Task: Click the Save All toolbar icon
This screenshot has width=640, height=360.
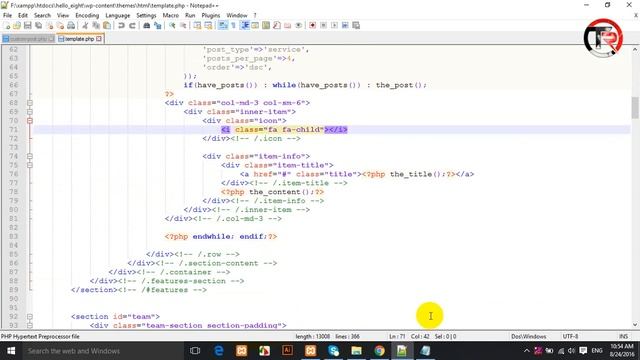Action: (38, 25)
